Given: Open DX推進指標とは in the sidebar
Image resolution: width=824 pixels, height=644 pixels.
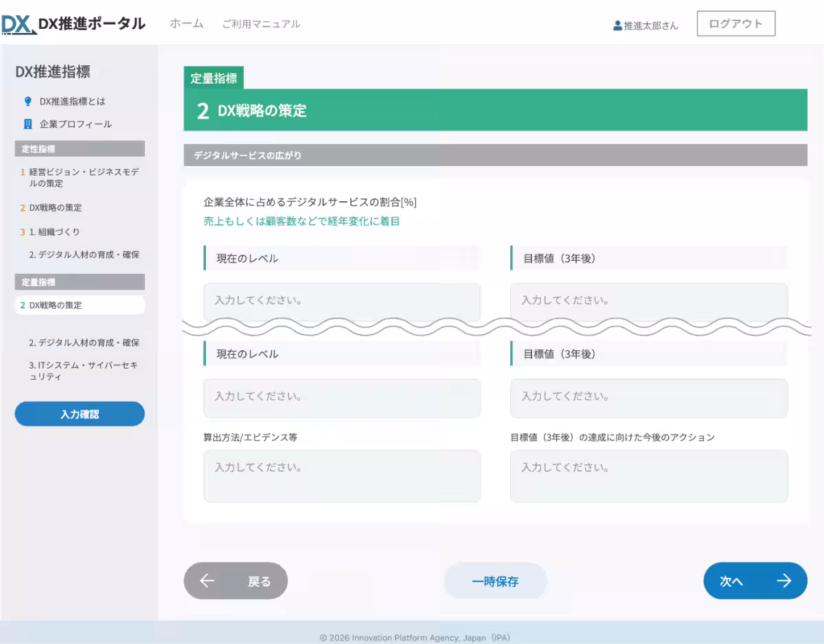Looking at the screenshot, I should (x=72, y=101).
